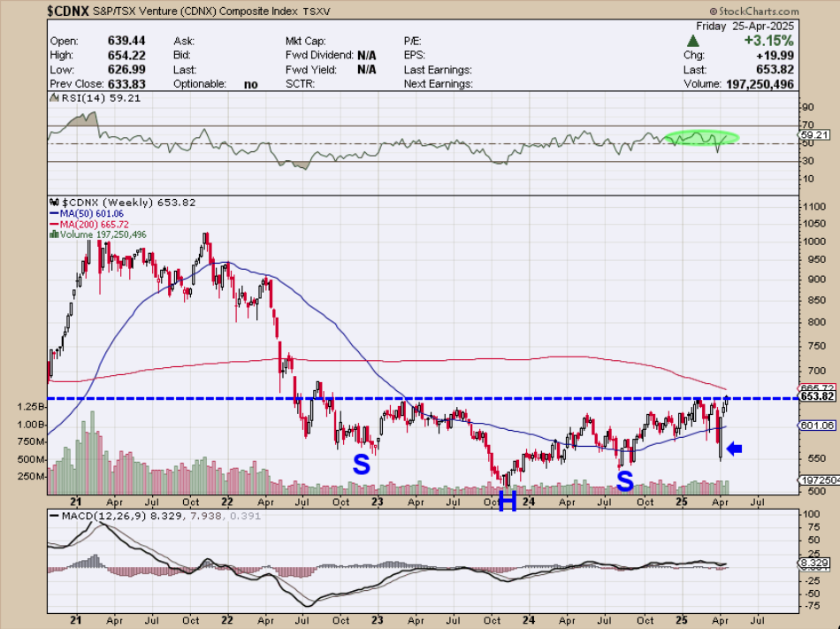
Task: Click the 30 label on RSI axis
Action: coord(808,161)
